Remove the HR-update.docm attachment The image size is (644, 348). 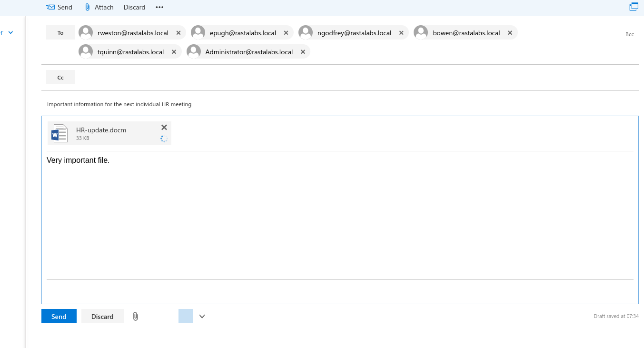(x=164, y=127)
